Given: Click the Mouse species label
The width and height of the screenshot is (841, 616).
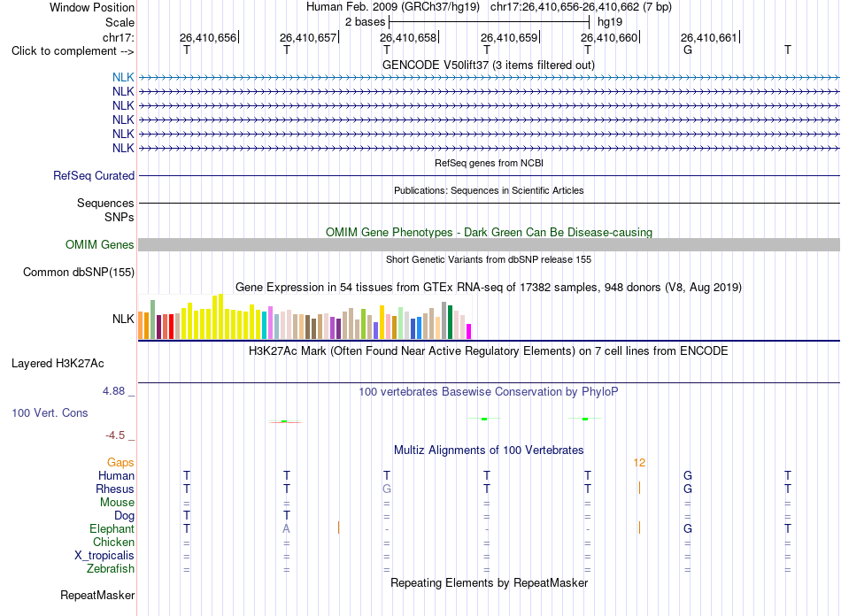Looking at the screenshot, I should pos(117,503).
